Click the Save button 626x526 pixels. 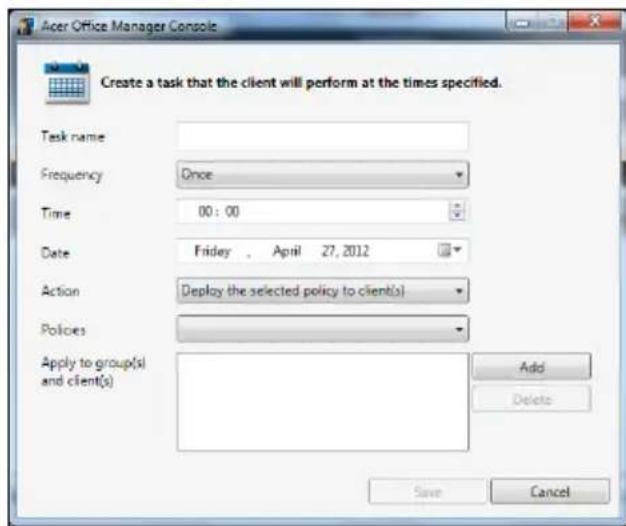[428, 491]
